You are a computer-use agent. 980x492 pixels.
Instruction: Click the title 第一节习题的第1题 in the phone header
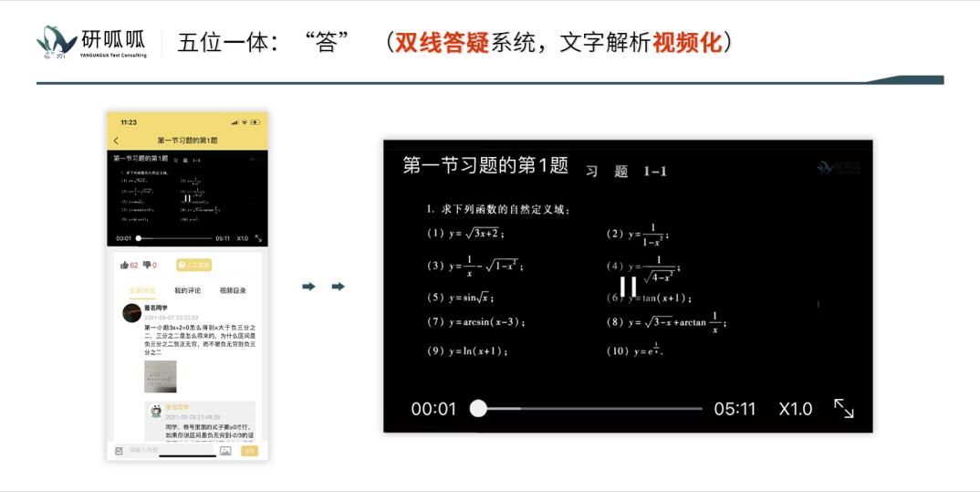pos(187,141)
